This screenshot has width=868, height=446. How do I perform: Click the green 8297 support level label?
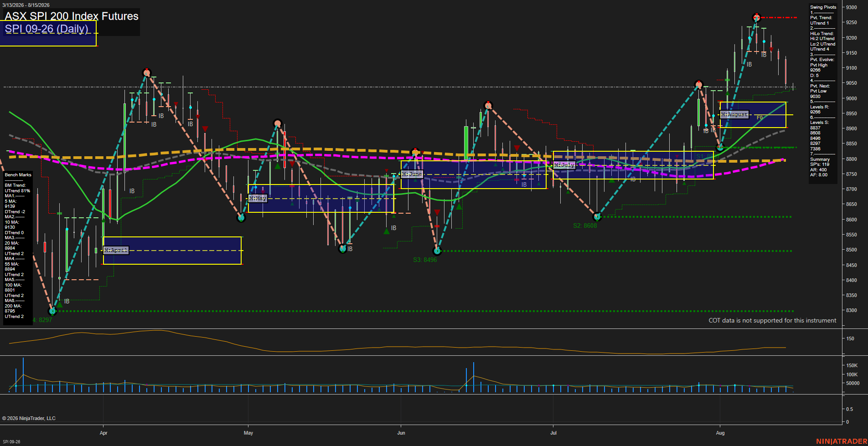click(42, 320)
